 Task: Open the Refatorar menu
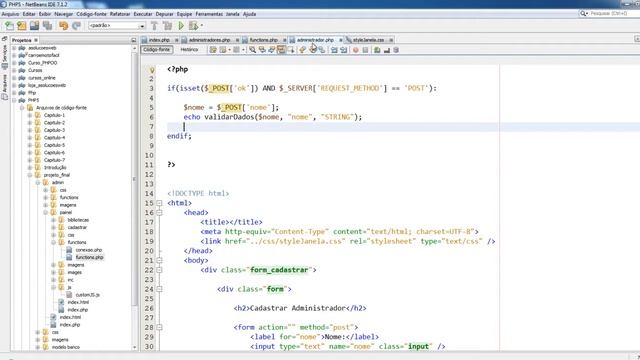tap(120, 14)
